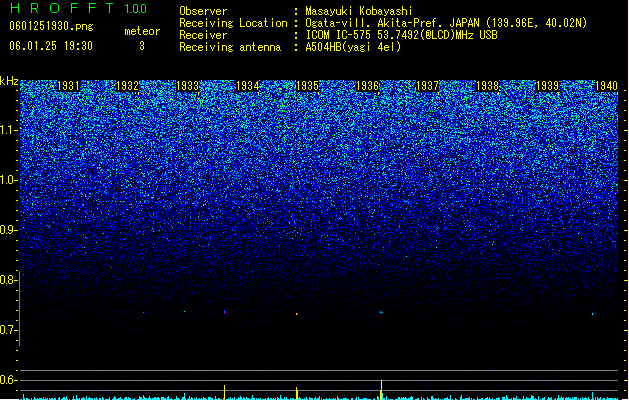The height and width of the screenshot is (400, 629).
Task: Select the 1939 time marker
Action: [548, 86]
